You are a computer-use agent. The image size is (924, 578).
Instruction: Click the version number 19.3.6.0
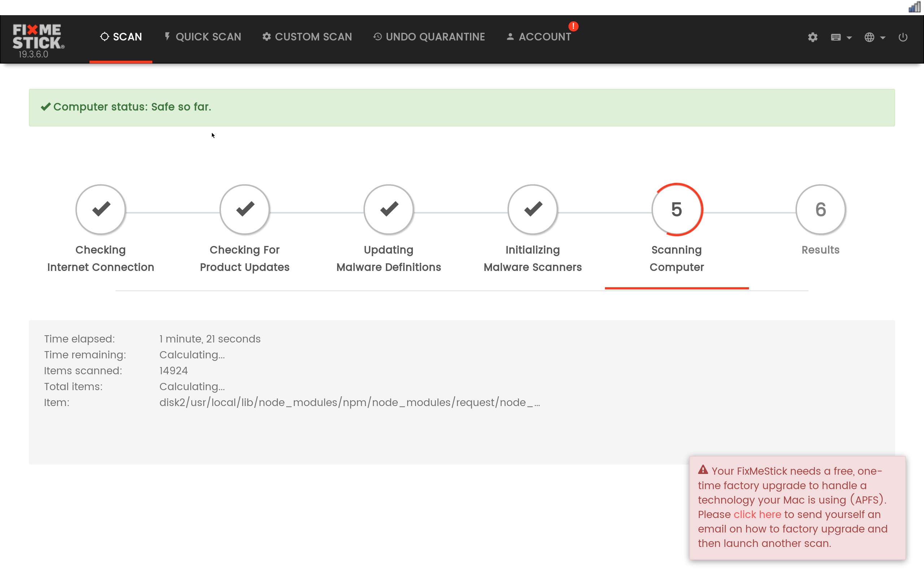33,54
